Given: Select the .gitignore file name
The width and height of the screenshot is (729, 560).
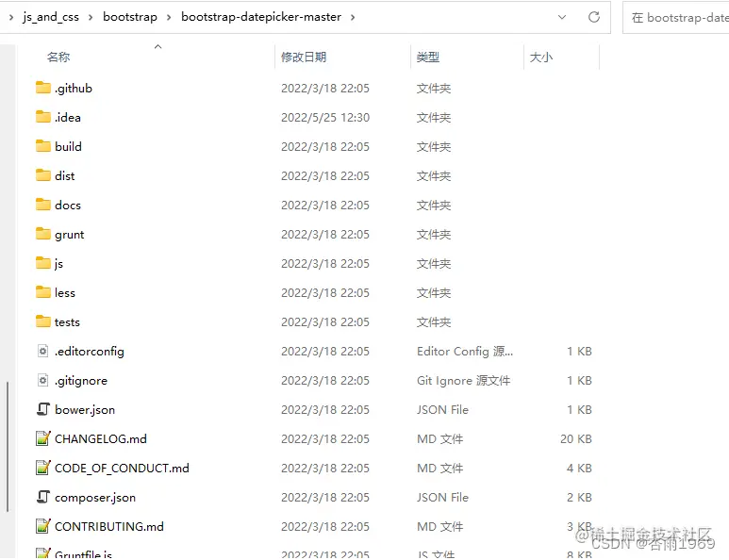Looking at the screenshot, I should click(81, 381).
